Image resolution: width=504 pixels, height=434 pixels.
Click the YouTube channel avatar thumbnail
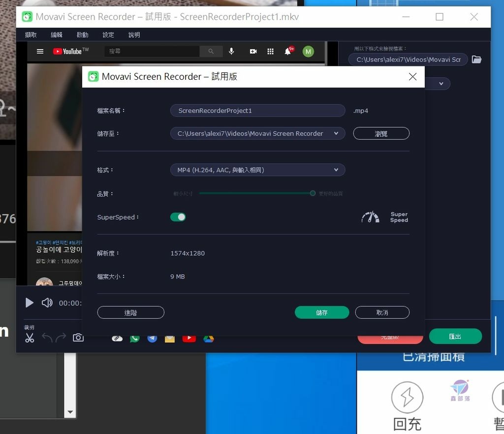(x=44, y=281)
